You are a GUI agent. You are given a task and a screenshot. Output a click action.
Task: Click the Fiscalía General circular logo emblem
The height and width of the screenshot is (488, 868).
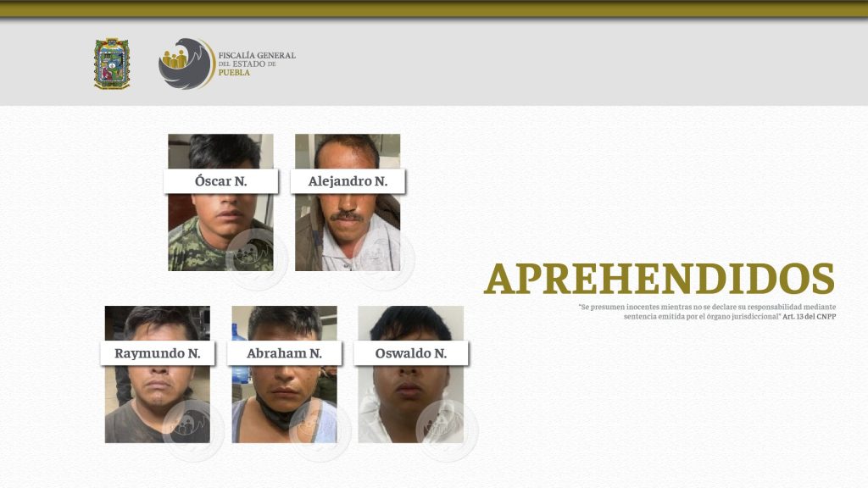(186, 64)
